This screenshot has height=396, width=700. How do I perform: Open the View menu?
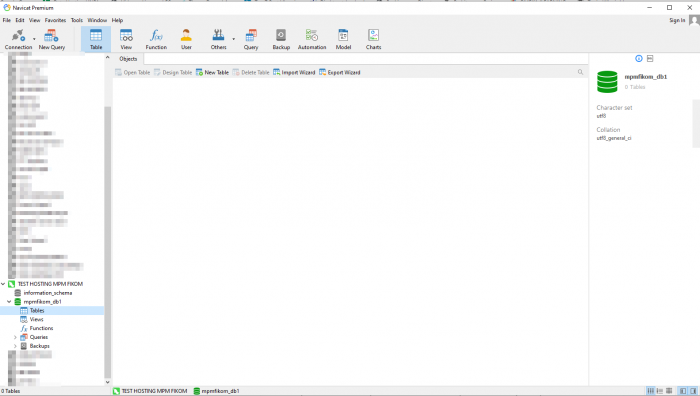pyautogui.click(x=34, y=20)
